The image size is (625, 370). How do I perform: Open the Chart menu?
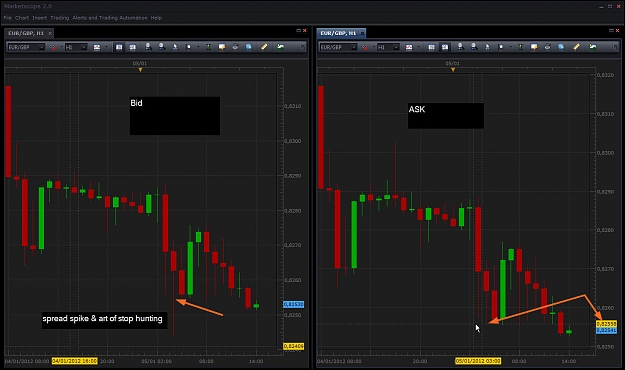(x=22, y=18)
